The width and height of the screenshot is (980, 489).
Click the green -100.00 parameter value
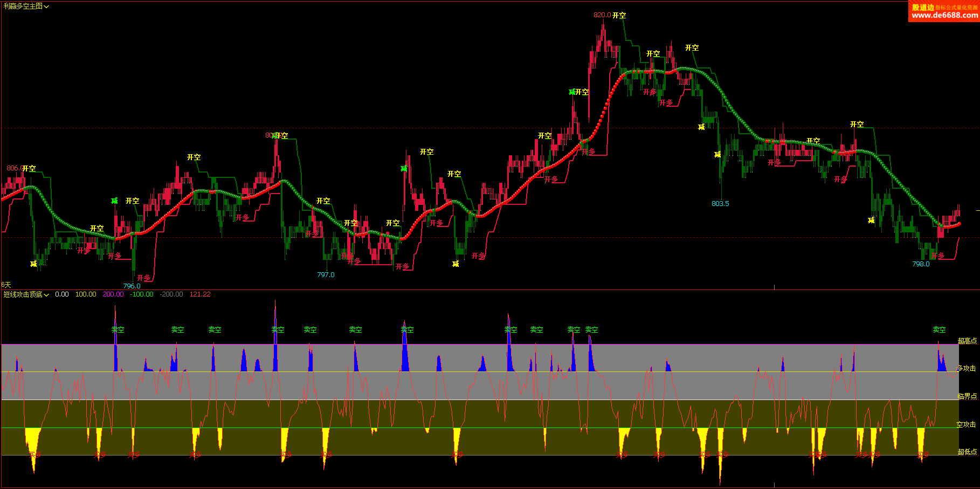pos(142,294)
